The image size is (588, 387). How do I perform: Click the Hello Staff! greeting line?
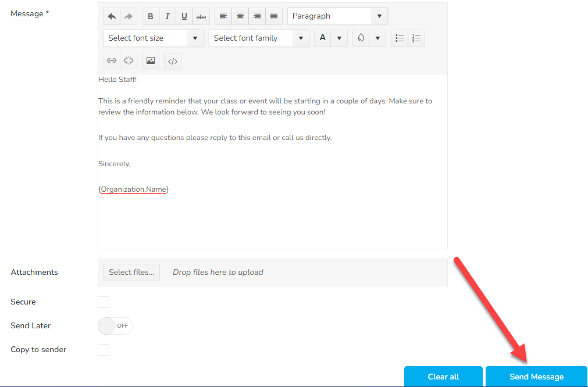click(117, 80)
